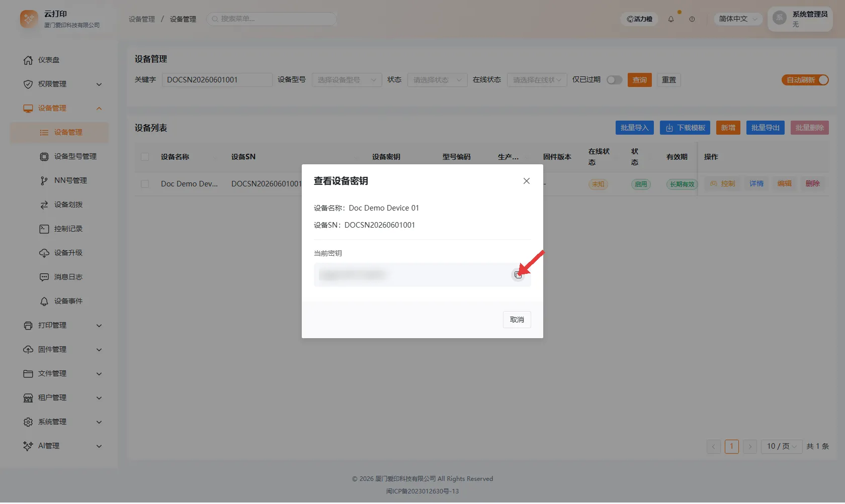Screen dimensions: 845x504
Task: Open the 系统管理员 user profile
Action: (800, 19)
